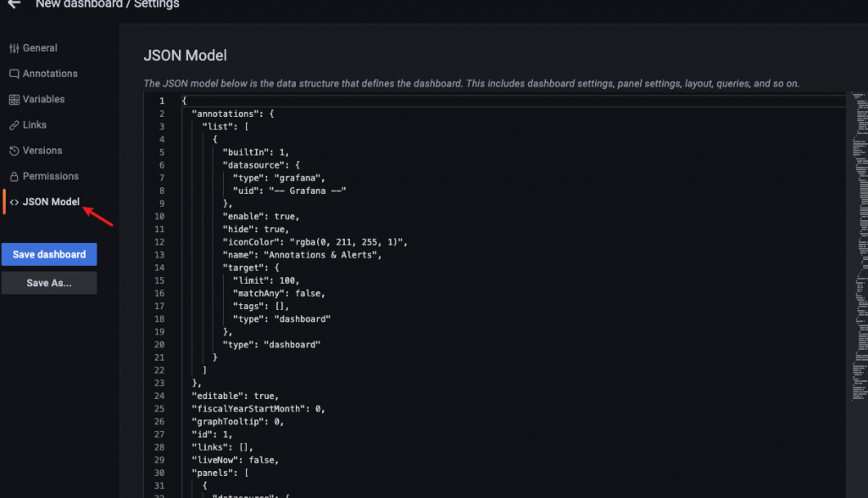Click the code minimap on the right

click(860, 246)
